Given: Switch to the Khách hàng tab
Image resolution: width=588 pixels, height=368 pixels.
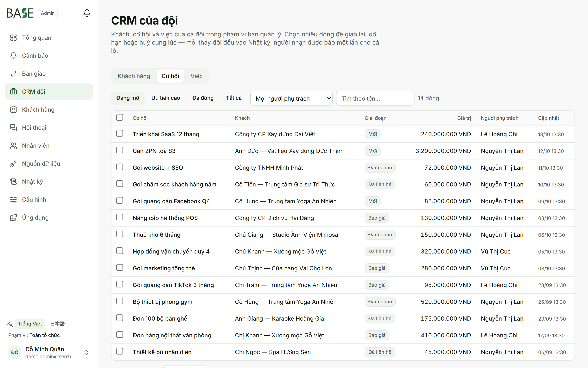Looking at the screenshot, I should pyautogui.click(x=134, y=76).
